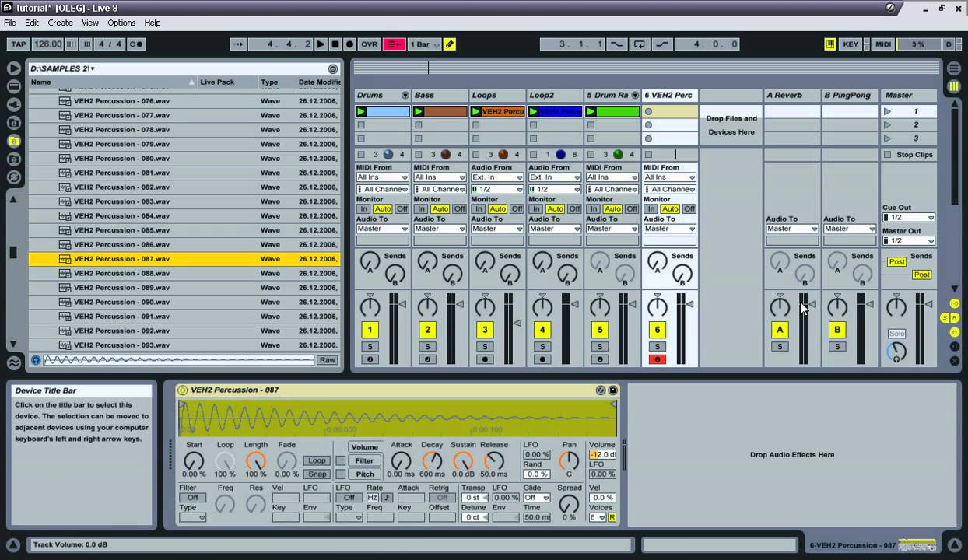Open Bass Audio To Master dropdown
Screen dimensions: 968x560
click(x=440, y=229)
